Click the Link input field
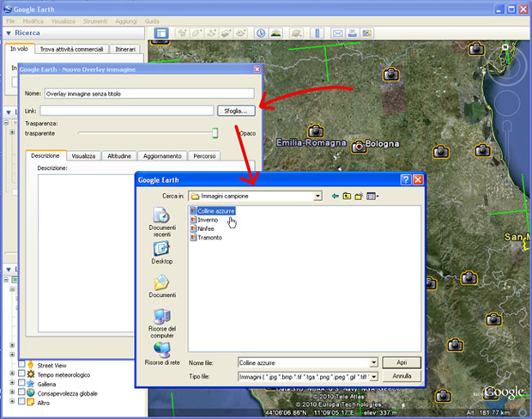The image size is (532, 419). click(127, 111)
